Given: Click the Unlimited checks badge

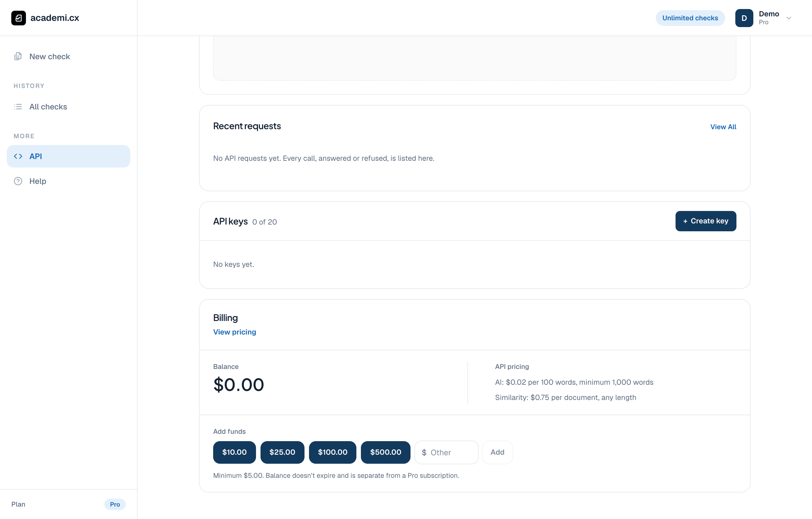Looking at the screenshot, I should pyautogui.click(x=690, y=18).
